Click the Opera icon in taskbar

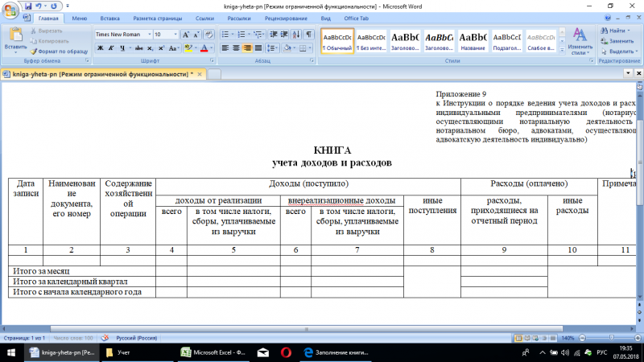click(286, 352)
